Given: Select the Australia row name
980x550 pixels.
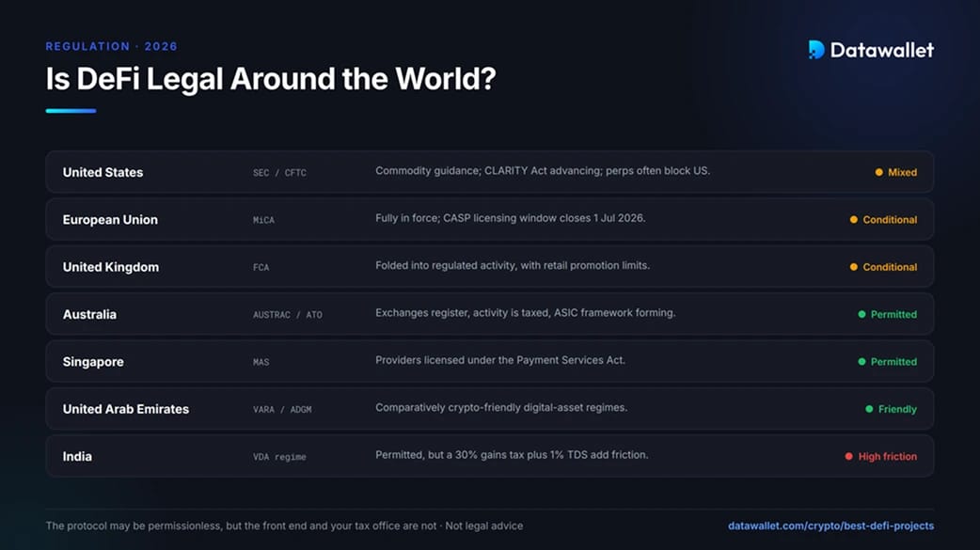Looking at the screenshot, I should click(x=89, y=314).
